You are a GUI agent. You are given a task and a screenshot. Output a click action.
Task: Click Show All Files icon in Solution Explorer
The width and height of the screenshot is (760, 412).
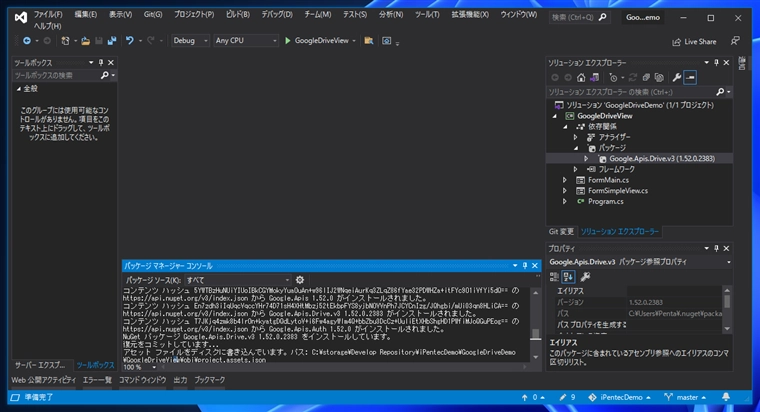[x=659, y=78]
